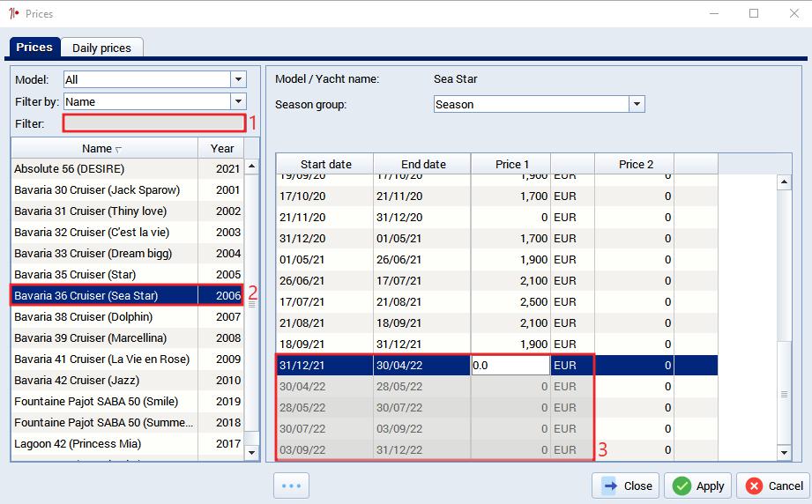Click the Prices window application icon

click(14, 13)
